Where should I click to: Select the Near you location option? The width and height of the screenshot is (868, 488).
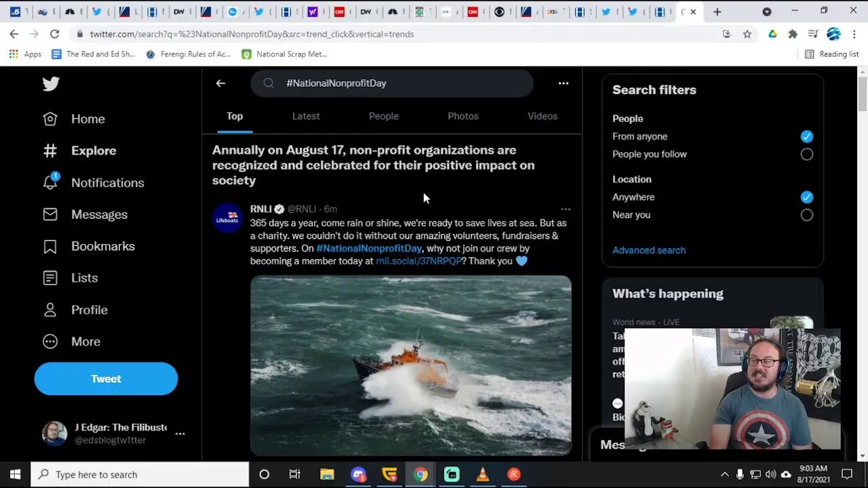pos(806,215)
